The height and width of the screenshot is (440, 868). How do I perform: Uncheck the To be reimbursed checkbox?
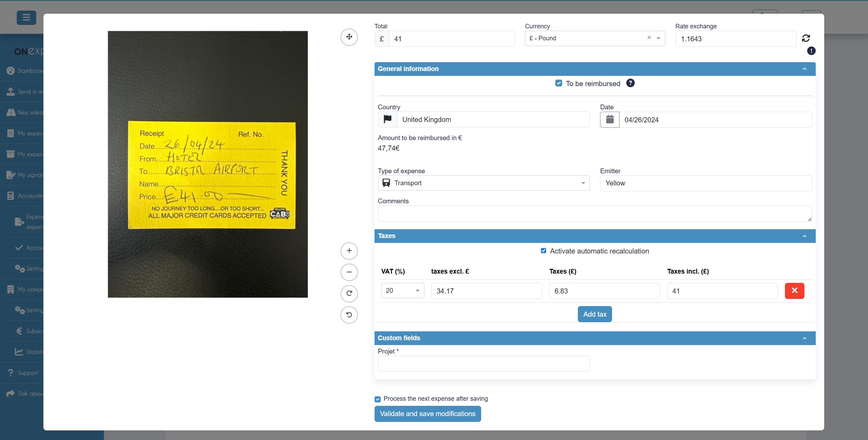pos(558,83)
